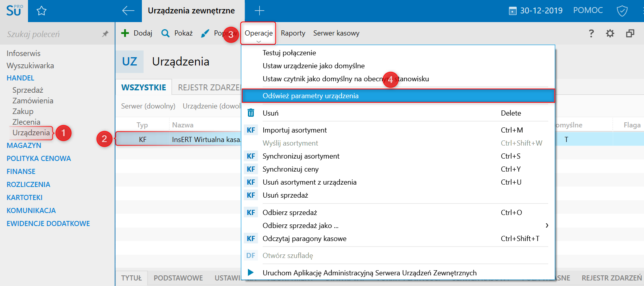This screenshot has width=644, height=286.
Task: Click KF icon beside Usuń asortyment z urządzenia
Action: click(x=251, y=182)
